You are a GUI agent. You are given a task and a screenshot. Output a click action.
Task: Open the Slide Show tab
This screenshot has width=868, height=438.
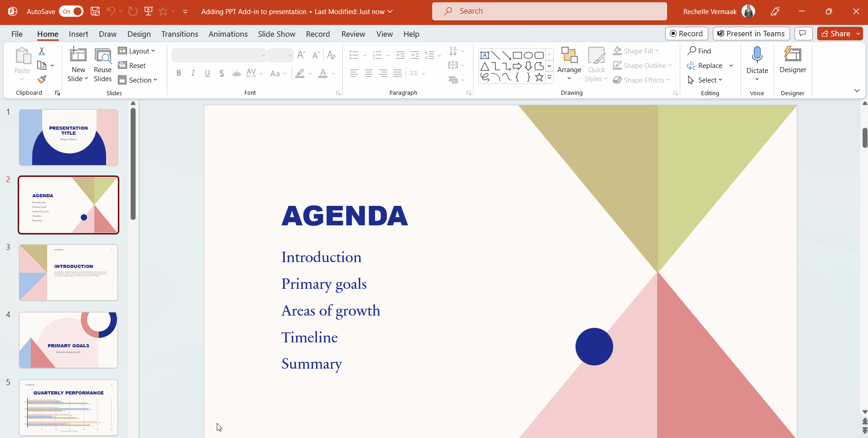[x=276, y=34]
